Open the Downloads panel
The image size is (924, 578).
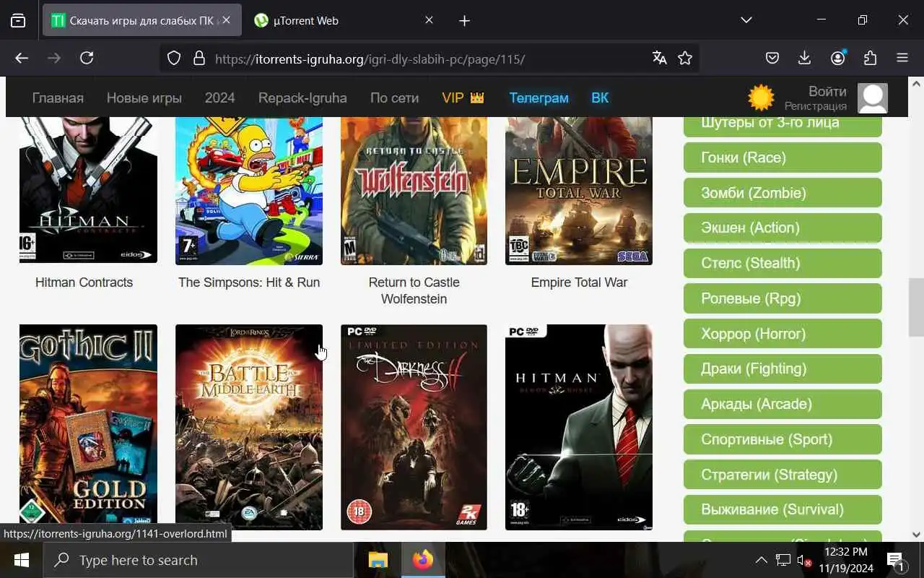[805, 59]
